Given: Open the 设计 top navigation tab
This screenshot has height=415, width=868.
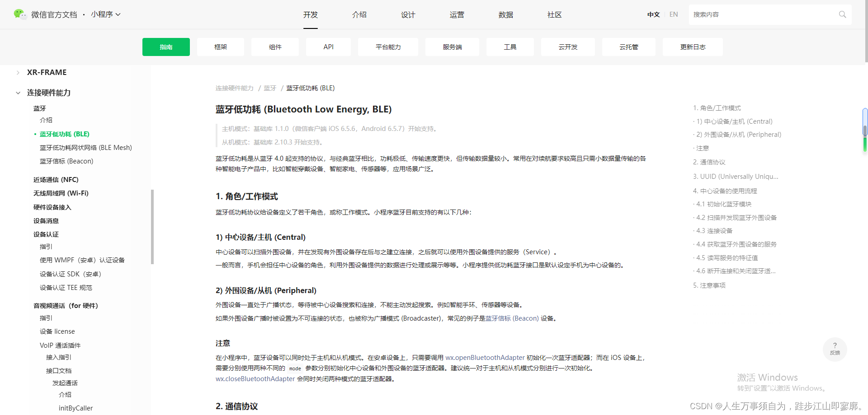Looking at the screenshot, I should [408, 15].
